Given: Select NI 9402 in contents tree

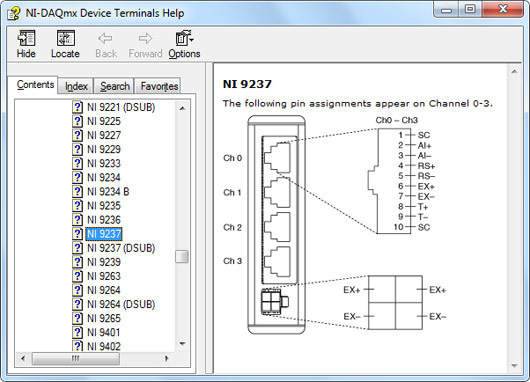Looking at the screenshot, I should (104, 346).
